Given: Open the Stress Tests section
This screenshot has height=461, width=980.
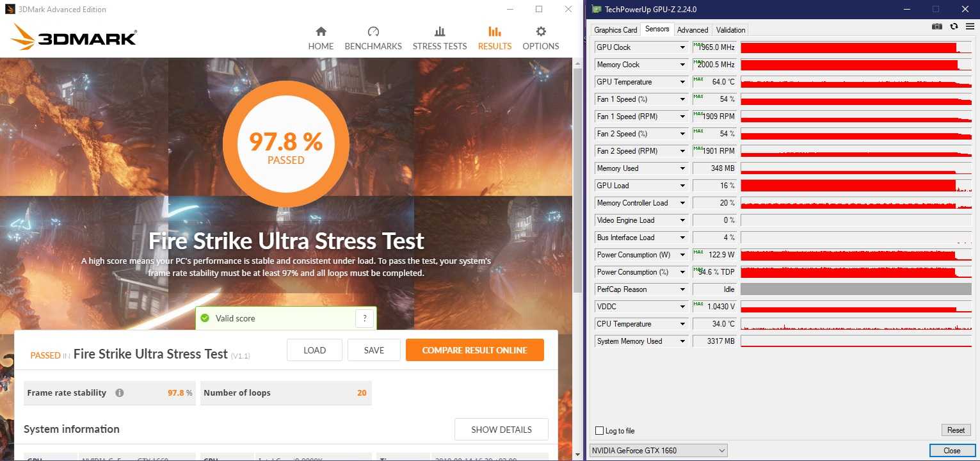Looking at the screenshot, I should 440,38.
